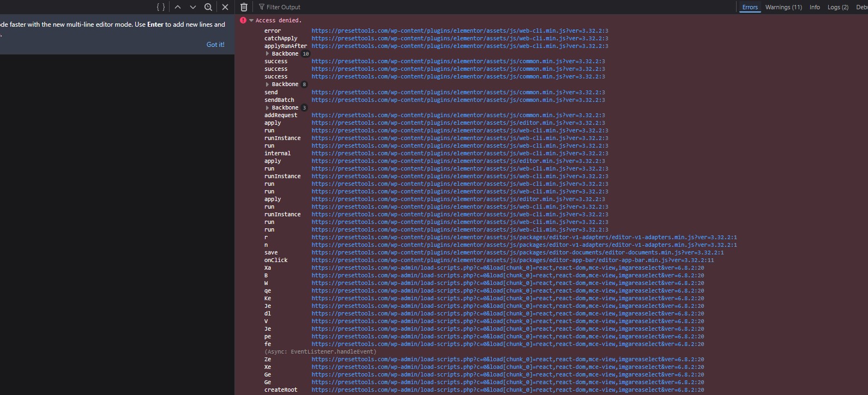This screenshot has width=868, height=395.
Task: Click the red error icon beside Access denied
Action: click(x=243, y=20)
